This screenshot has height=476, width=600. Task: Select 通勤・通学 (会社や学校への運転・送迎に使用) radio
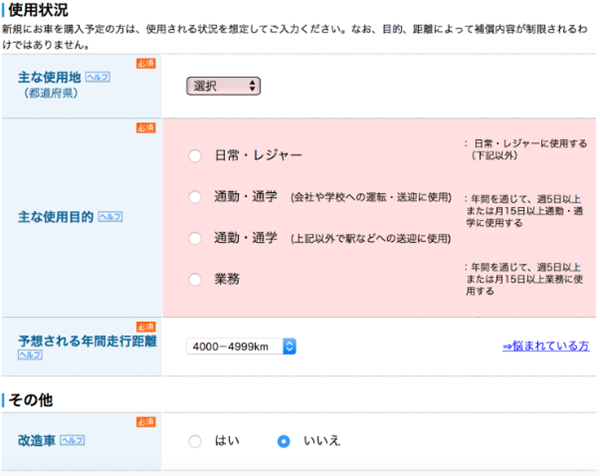point(195,197)
